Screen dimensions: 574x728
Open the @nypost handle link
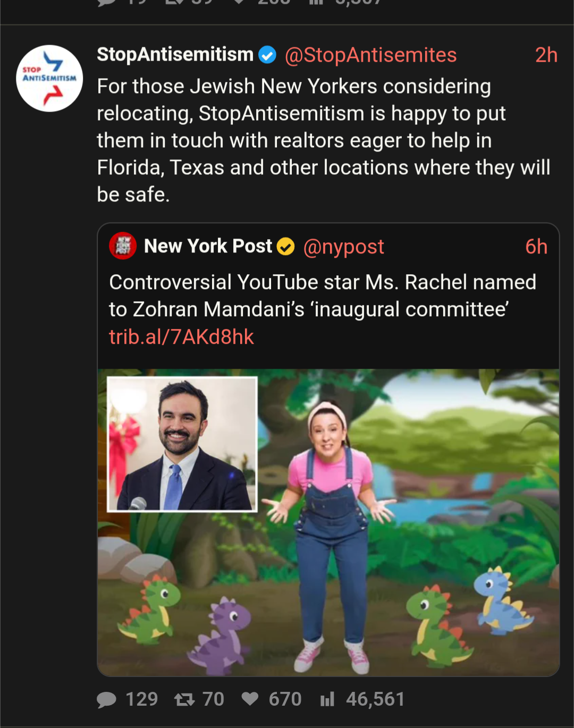click(343, 247)
